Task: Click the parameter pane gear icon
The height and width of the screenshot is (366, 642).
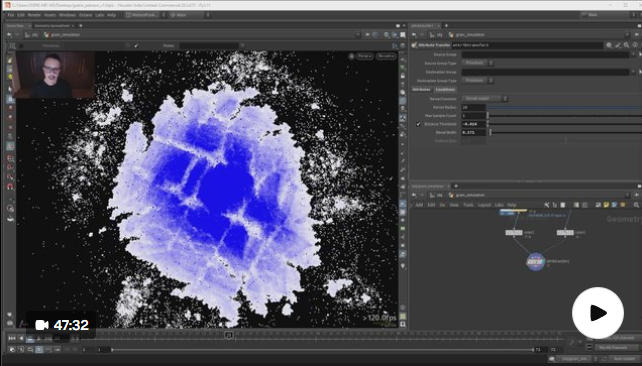Action: 609,45
